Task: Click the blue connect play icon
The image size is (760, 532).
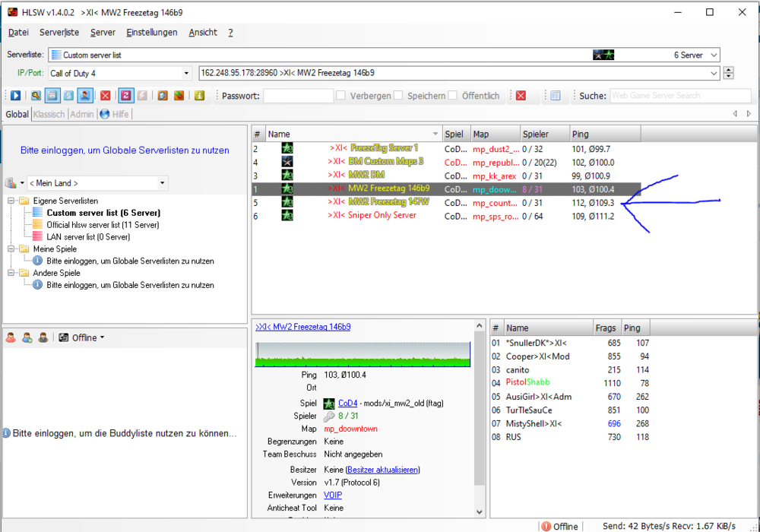Action: [x=15, y=96]
